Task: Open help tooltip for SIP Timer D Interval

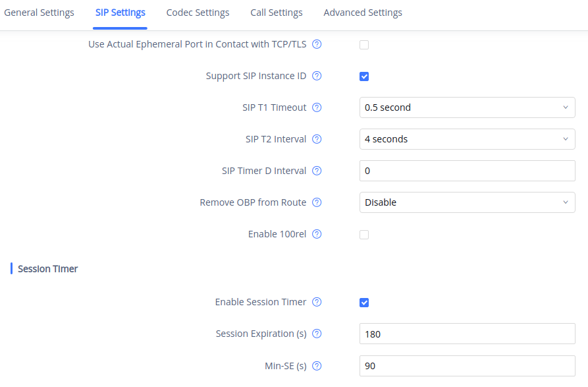Action: [317, 171]
